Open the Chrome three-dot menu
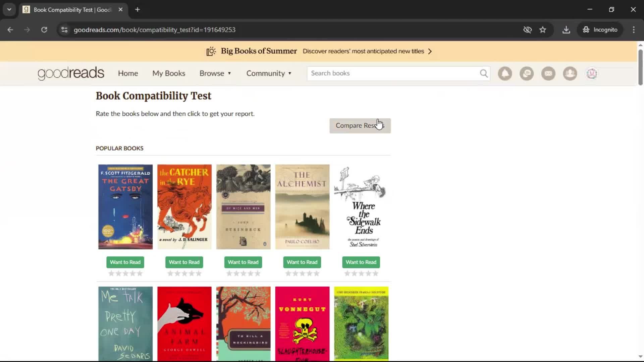Viewport: 644px width, 362px height. 634,30
